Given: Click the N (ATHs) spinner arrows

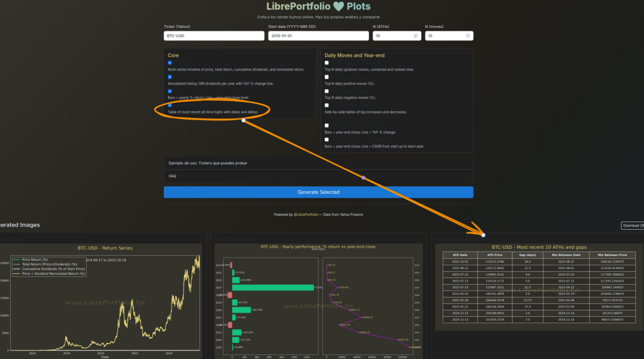Looking at the screenshot, I should pyautogui.click(x=415, y=36).
